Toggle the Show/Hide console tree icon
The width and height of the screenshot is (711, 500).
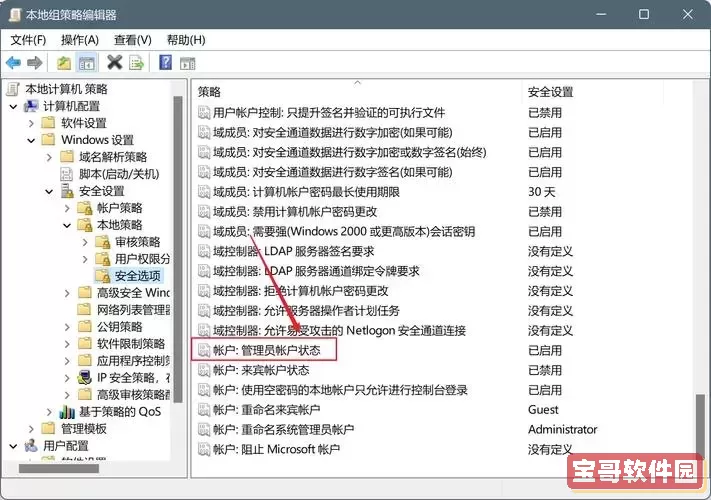click(x=87, y=63)
